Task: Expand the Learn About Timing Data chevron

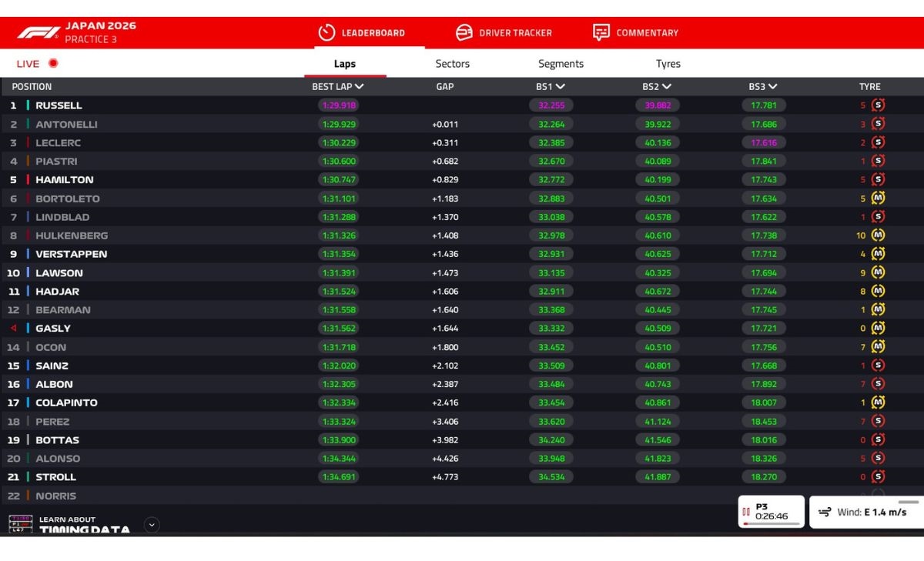Action: [x=152, y=526]
